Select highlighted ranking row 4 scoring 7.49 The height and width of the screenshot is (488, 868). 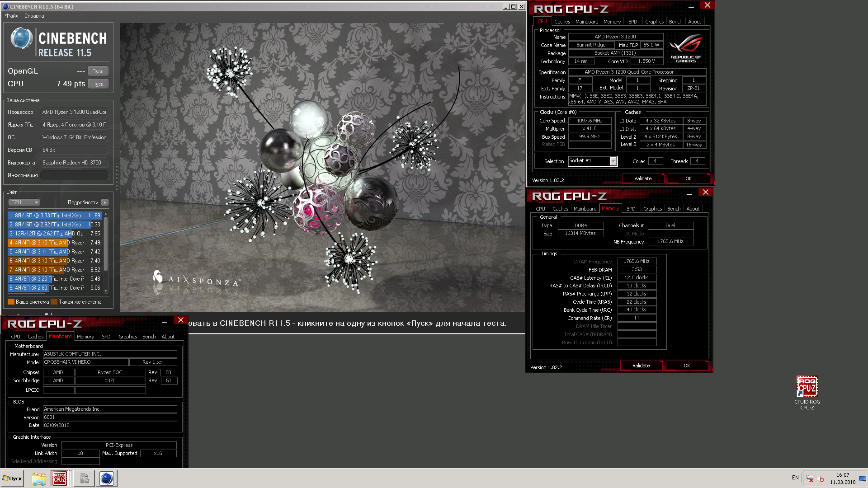tap(55, 243)
